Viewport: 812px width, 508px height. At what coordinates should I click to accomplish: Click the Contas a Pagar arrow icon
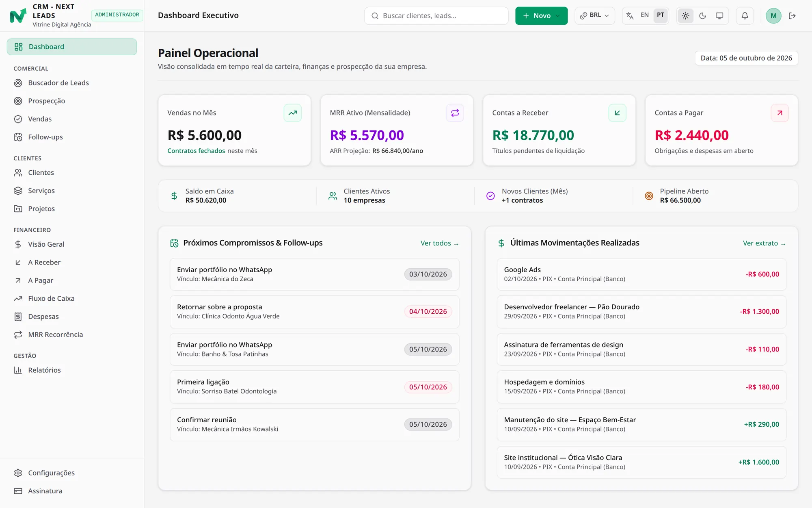coord(780,113)
